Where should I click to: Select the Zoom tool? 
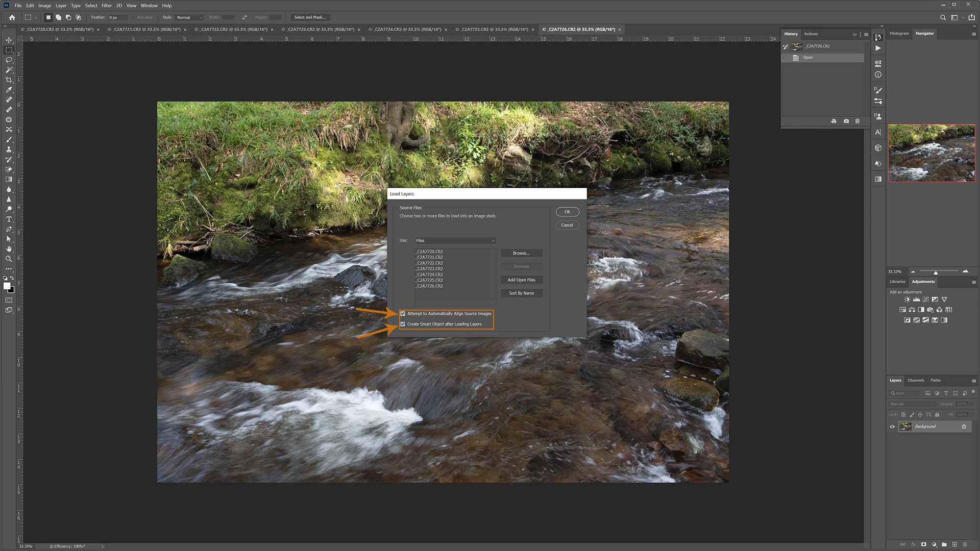9,259
